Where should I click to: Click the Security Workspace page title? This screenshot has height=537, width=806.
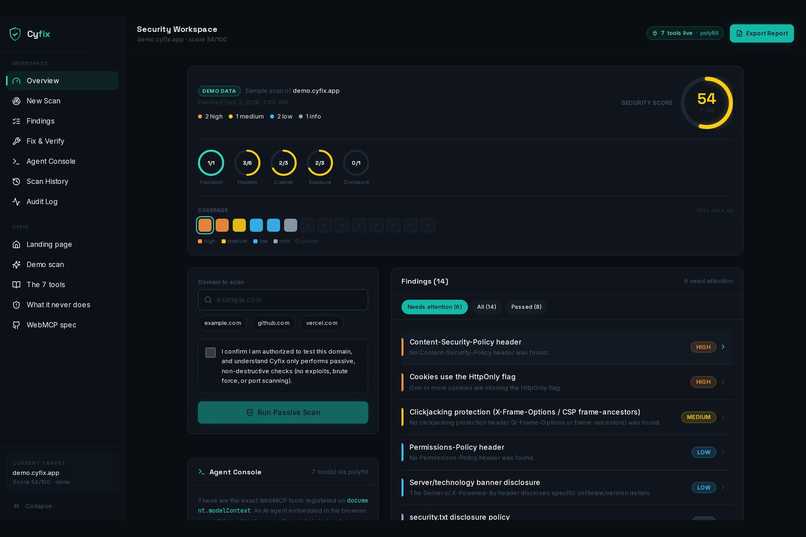(177, 29)
